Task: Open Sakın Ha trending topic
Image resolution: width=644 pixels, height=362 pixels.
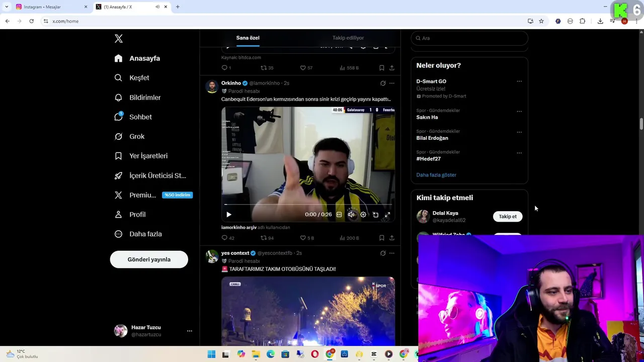Action: (427, 117)
